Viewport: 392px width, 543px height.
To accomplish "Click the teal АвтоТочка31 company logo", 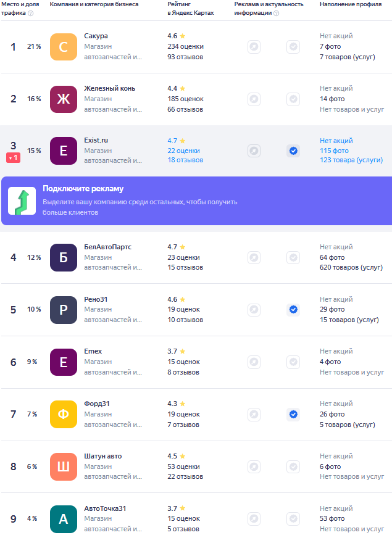I will click(64, 519).
